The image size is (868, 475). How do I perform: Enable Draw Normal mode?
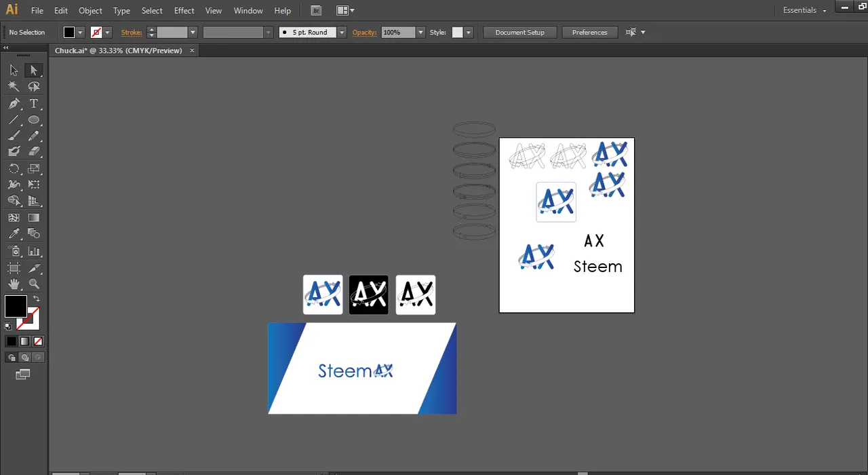[12, 358]
